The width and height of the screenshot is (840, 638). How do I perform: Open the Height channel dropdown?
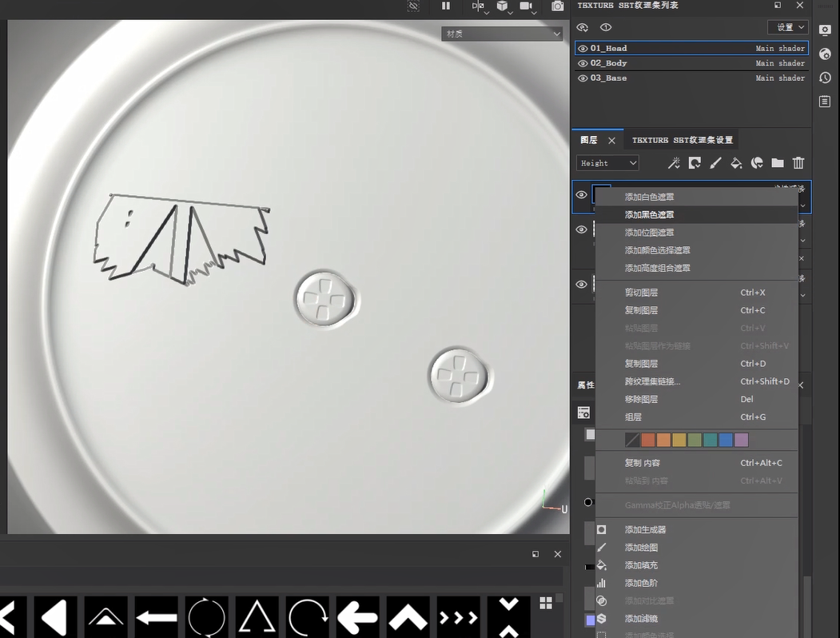[x=607, y=163]
